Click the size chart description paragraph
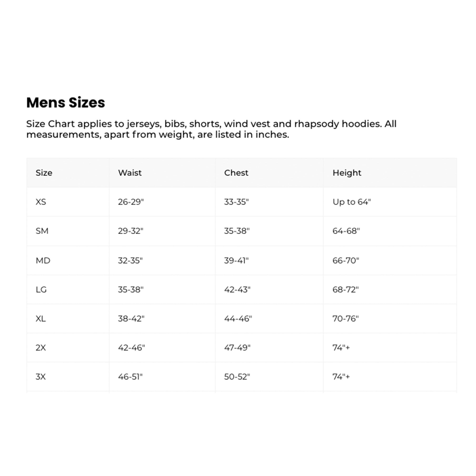 point(211,129)
